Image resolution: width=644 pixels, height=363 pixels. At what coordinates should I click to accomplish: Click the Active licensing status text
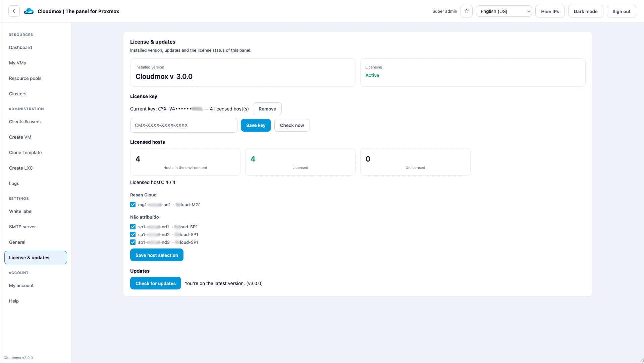click(372, 75)
